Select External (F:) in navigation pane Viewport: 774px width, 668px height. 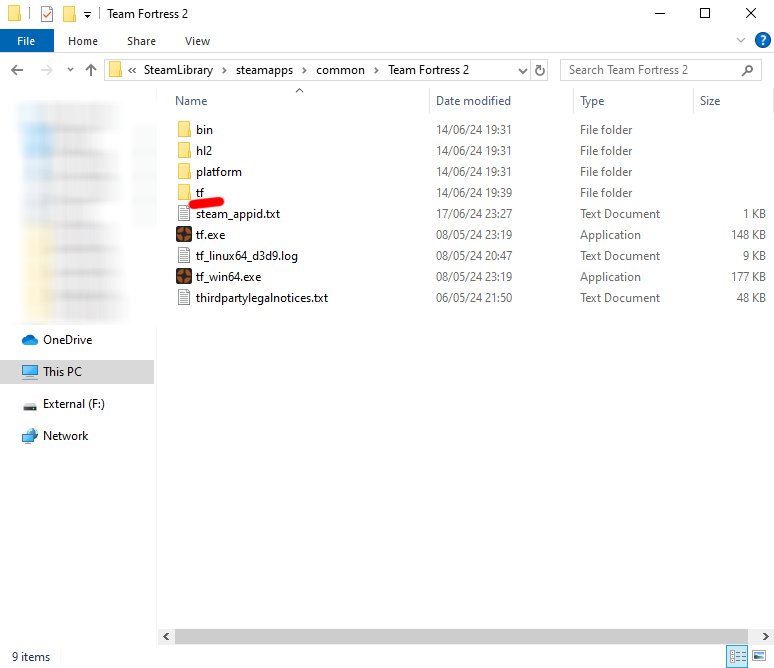coord(74,404)
